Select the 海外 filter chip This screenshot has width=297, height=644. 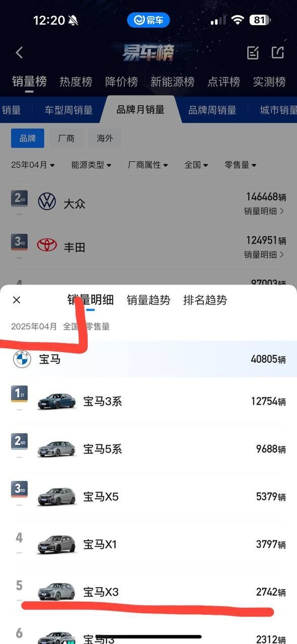(x=105, y=138)
